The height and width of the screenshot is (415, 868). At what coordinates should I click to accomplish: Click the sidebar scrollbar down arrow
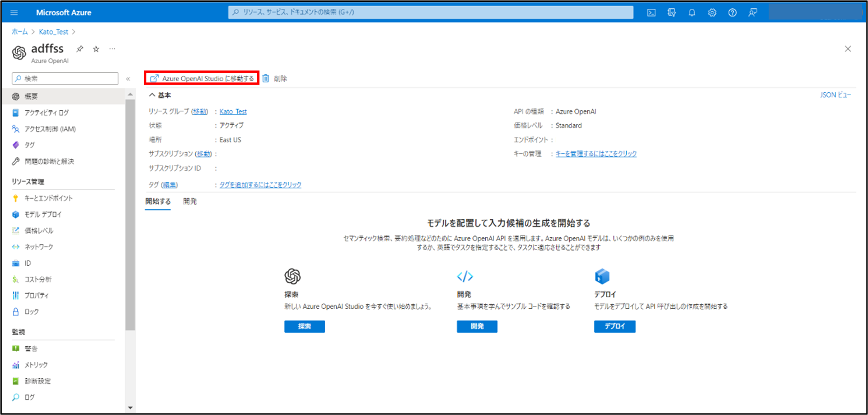pyautogui.click(x=130, y=407)
